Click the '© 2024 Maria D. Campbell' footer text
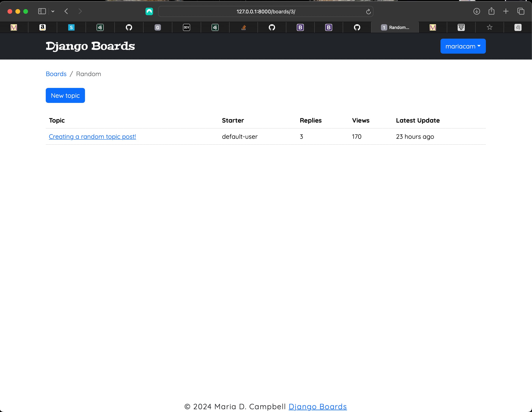Screen dimensions: 532x412 (235, 406)
